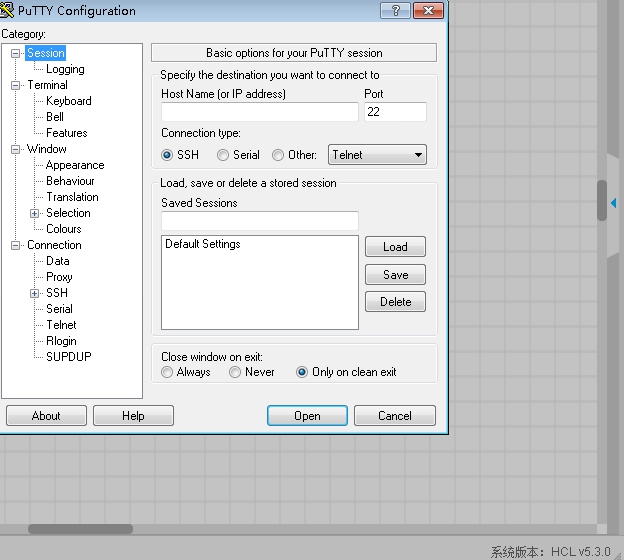Open Selection settings
Viewport: 624px width, 560px height.
(68, 213)
